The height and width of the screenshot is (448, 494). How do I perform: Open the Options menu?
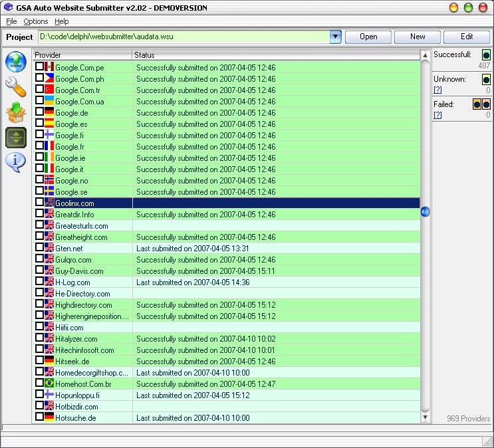pos(36,21)
